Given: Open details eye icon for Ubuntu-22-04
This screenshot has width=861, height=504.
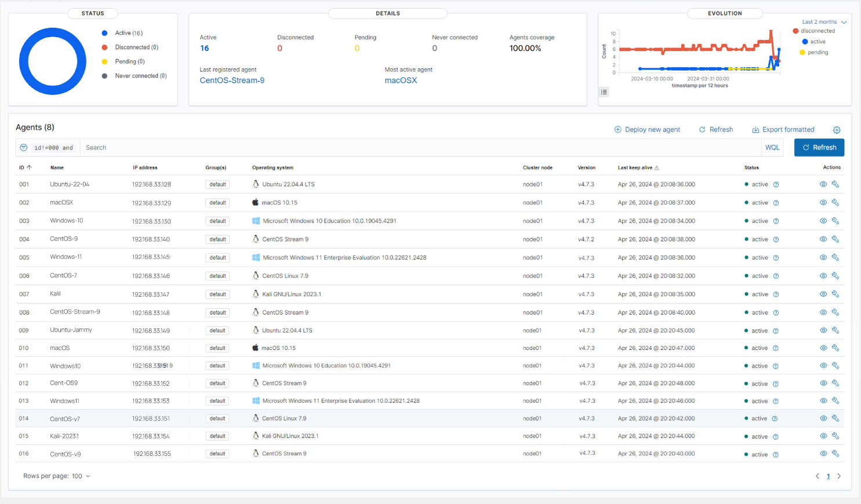Looking at the screenshot, I should tap(823, 184).
